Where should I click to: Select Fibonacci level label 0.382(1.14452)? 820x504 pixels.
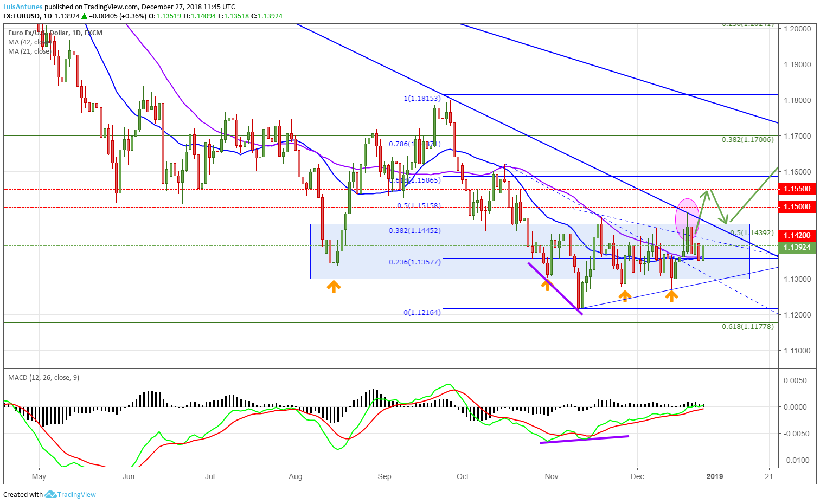pyautogui.click(x=415, y=231)
